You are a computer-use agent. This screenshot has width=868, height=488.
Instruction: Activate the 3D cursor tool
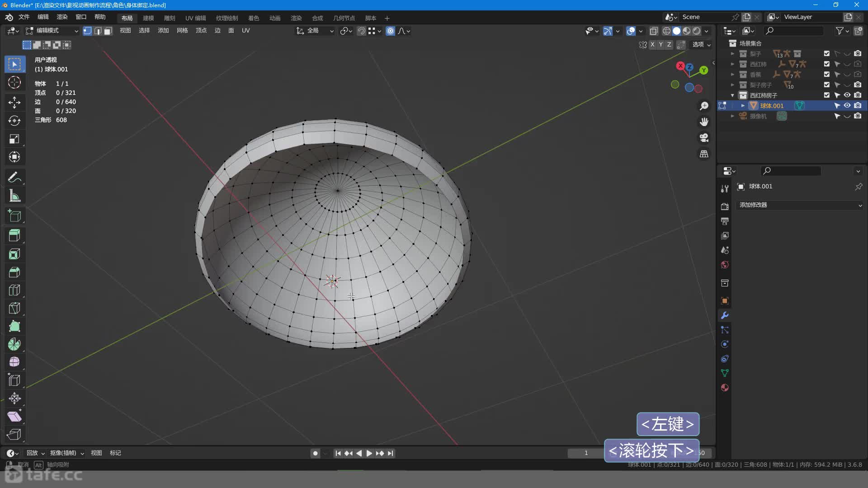tap(14, 83)
